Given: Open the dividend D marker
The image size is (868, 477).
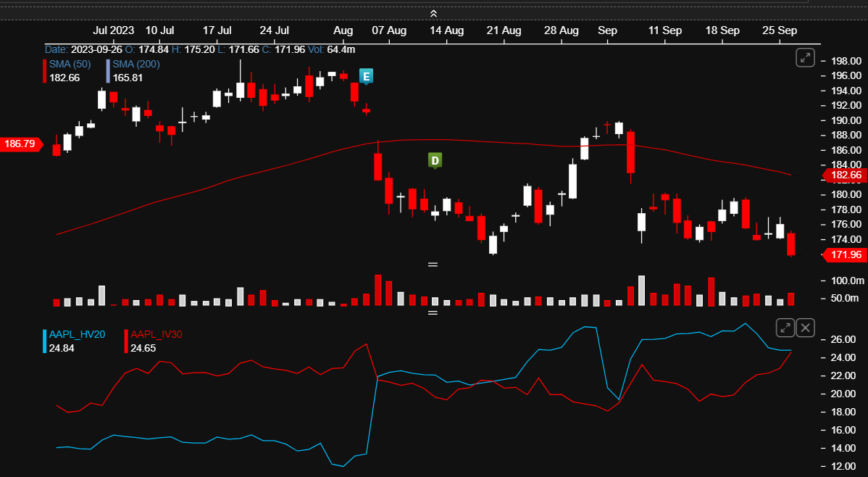Looking at the screenshot, I should (435, 161).
